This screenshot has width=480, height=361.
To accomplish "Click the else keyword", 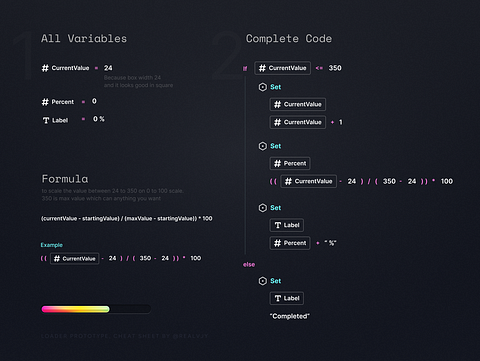I will click(249, 265).
